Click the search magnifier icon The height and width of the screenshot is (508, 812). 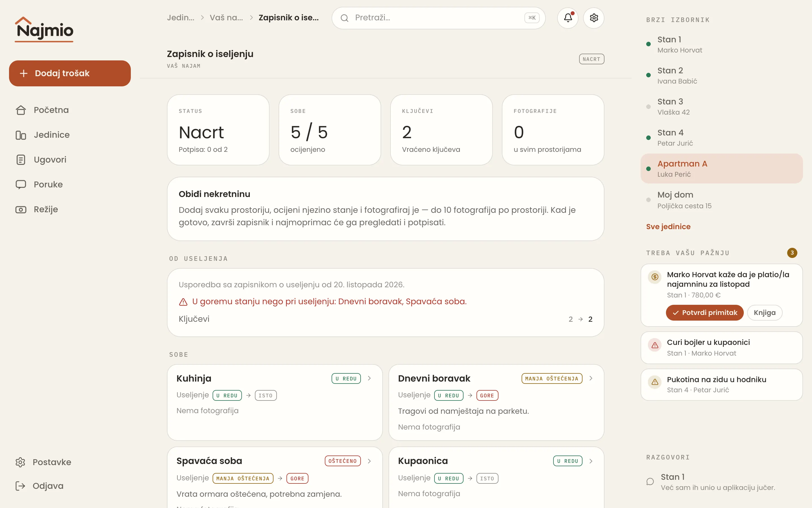(345, 18)
